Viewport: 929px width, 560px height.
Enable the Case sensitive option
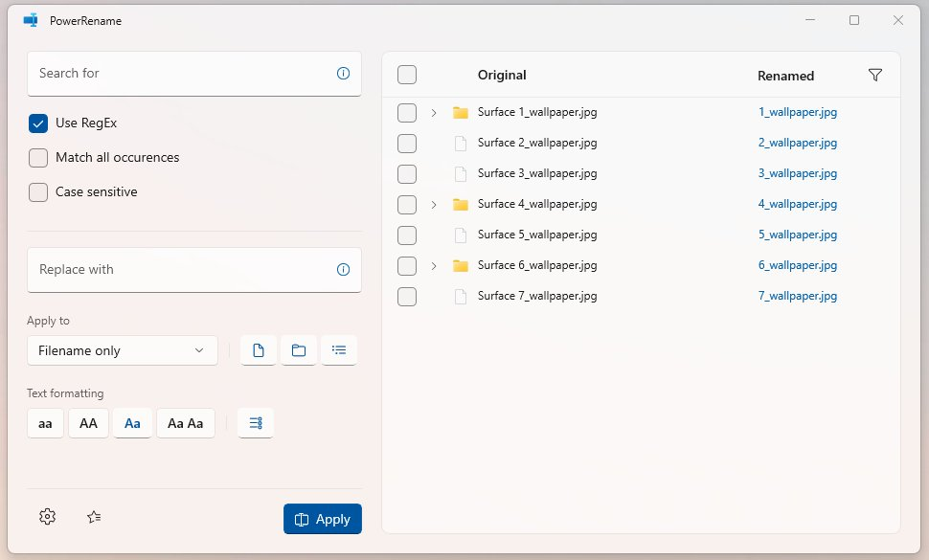click(38, 192)
